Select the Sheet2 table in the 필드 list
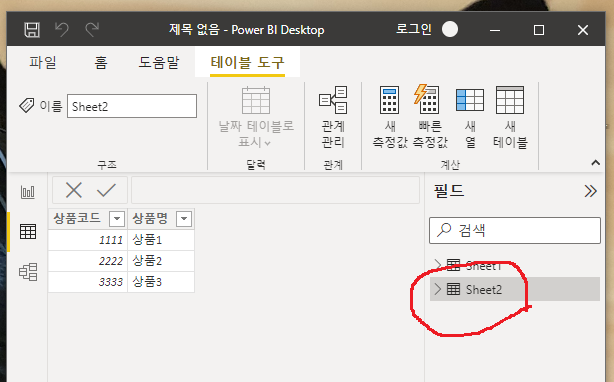 click(515, 289)
